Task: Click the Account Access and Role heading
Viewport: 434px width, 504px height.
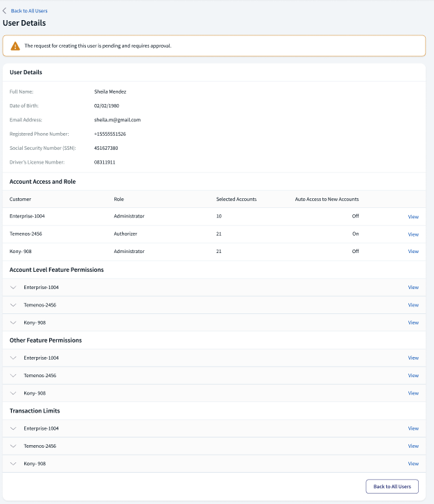Action: [42, 182]
